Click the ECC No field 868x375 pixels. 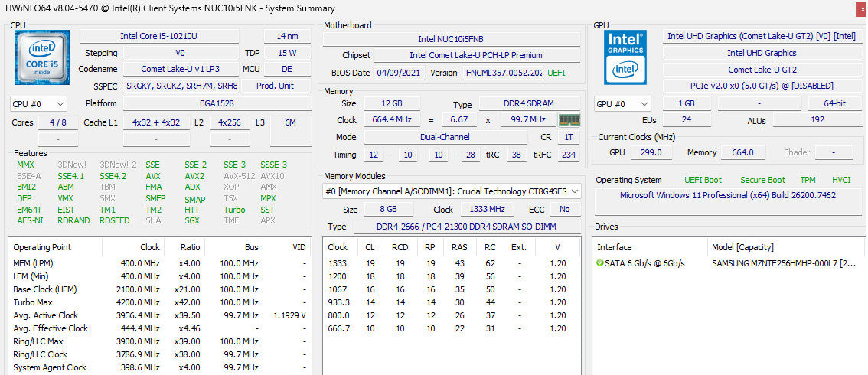tap(565, 210)
